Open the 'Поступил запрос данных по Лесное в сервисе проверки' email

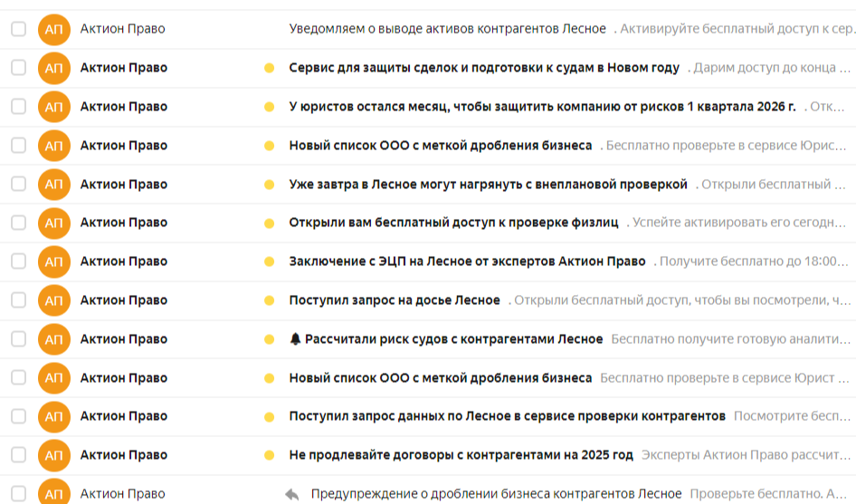(x=507, y=416)
